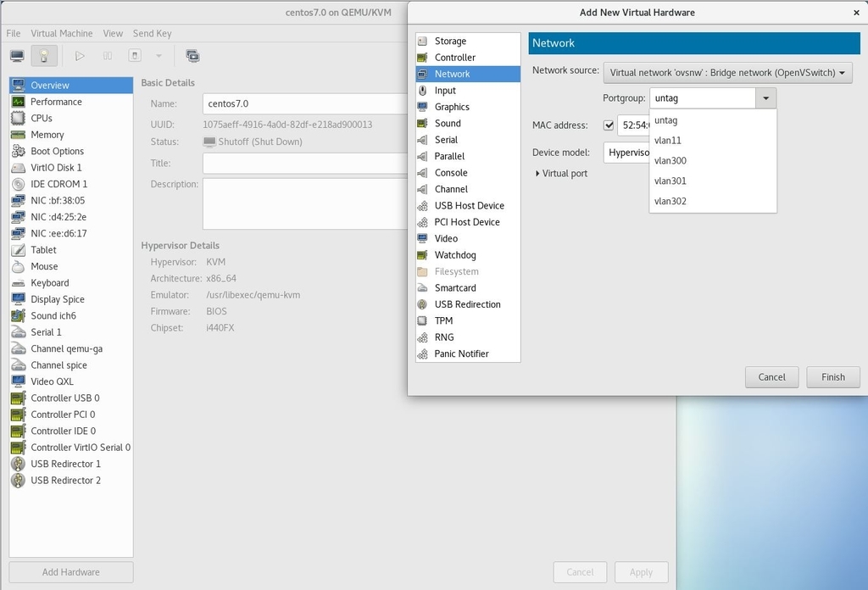Screen dimensions: 868x590
Task: Pick vlan302 from the portgroup list
Action: [x=713, y=201]
